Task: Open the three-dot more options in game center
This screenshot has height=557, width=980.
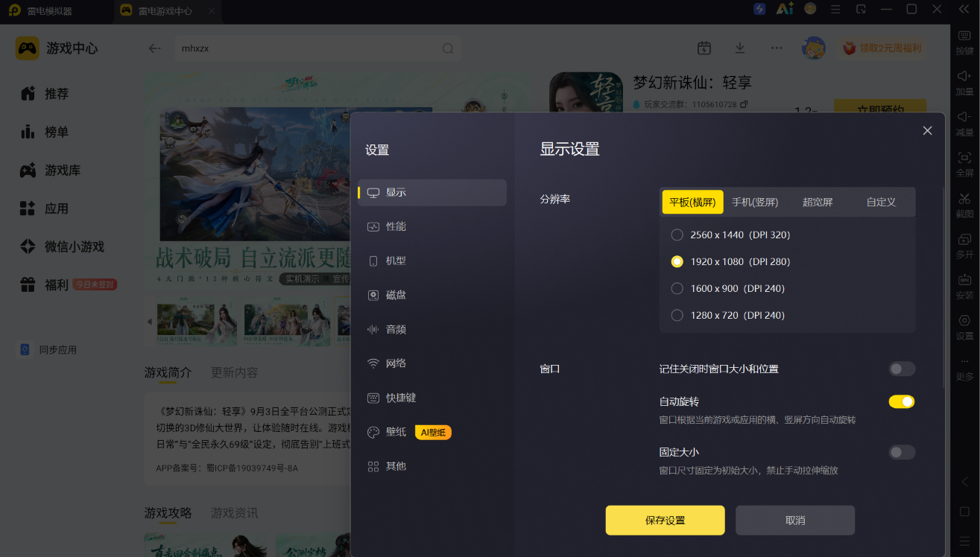Action: pos(777,48)
